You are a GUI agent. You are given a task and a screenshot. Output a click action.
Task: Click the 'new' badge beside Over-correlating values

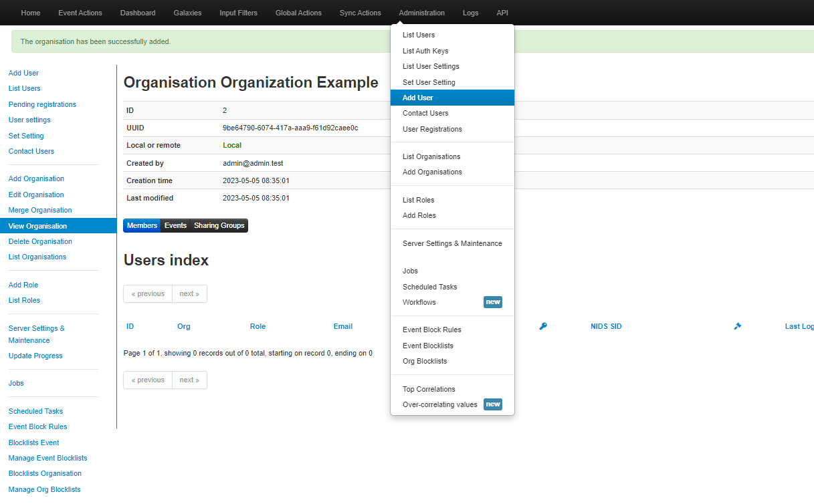[493, 404]
